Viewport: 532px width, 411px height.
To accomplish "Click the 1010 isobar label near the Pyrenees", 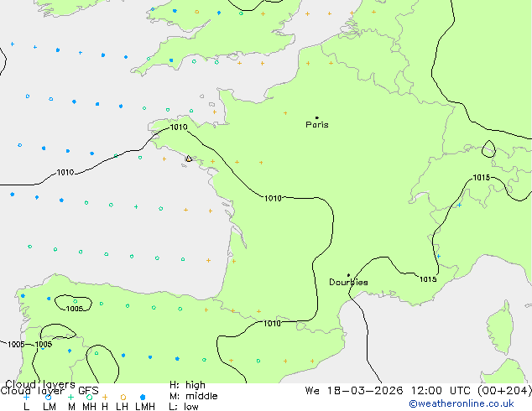I will pyautogui.click(x=272, y=324).
